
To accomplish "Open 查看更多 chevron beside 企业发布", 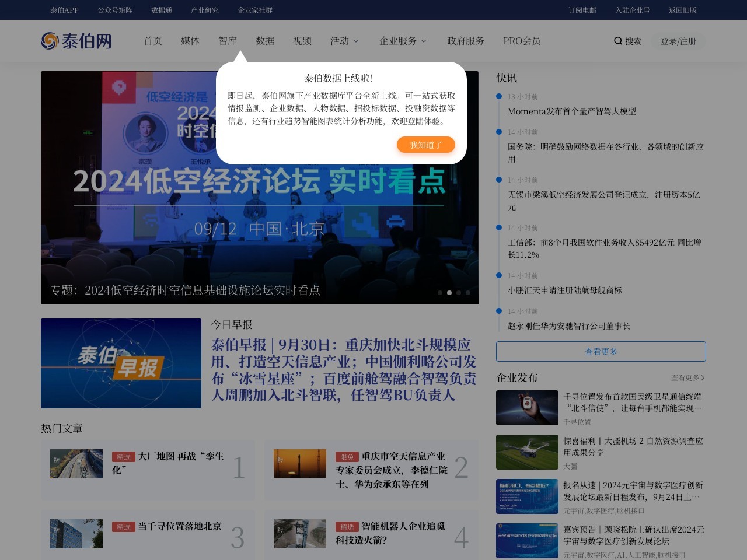I will pyautogui.click(x=703, y=378).
